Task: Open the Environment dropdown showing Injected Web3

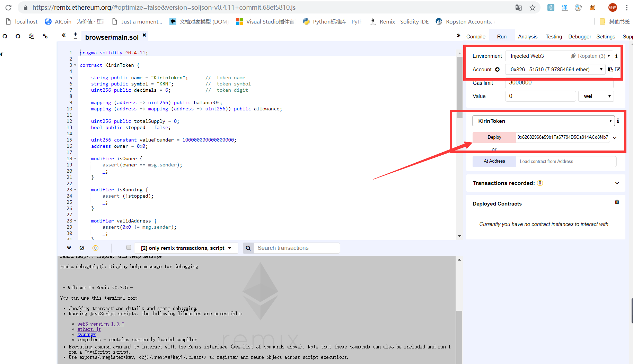Action: tap(559, 56)
